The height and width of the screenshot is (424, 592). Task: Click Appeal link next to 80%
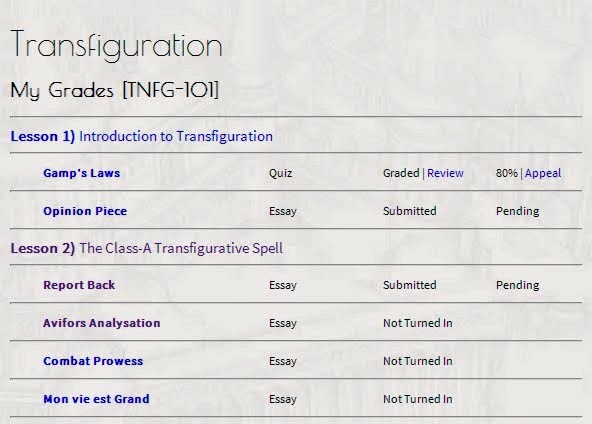click(543, 173)
